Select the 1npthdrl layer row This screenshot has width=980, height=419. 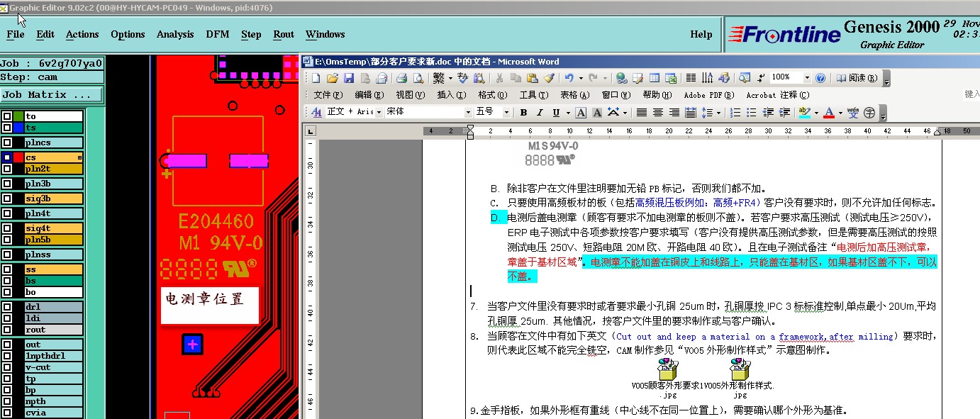(53, 356)
